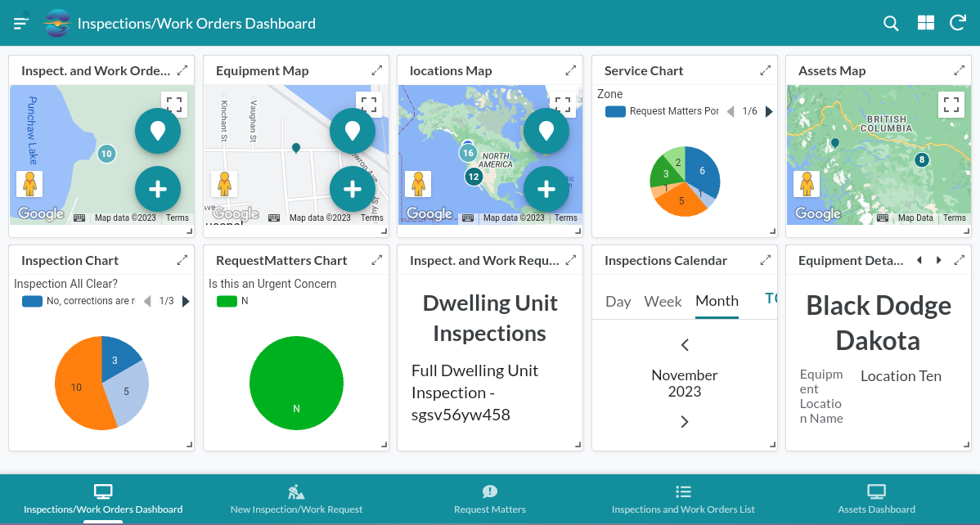Click the plus zoom icon on locations Map
The width and height of the screenshot is (980, 525).
point(546,189)
